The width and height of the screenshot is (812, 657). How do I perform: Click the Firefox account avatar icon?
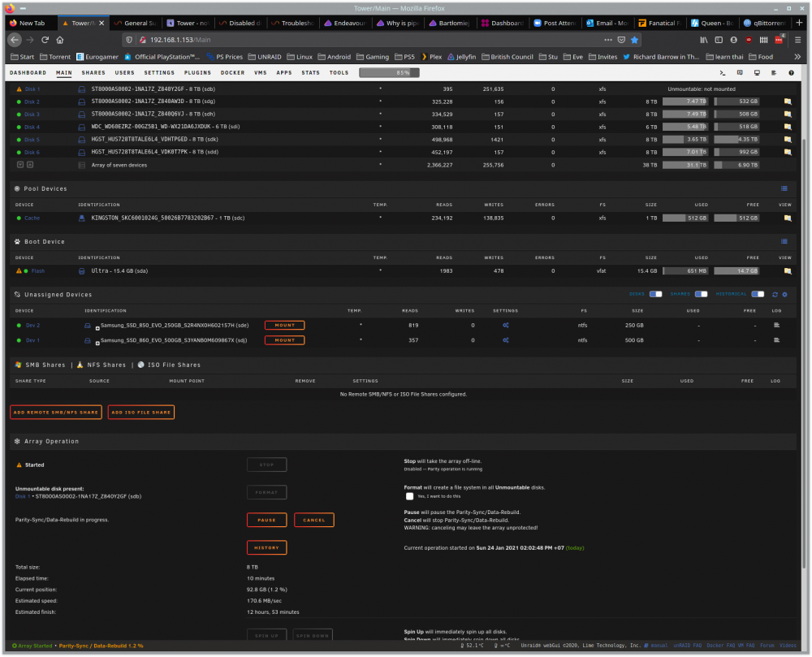734,40
